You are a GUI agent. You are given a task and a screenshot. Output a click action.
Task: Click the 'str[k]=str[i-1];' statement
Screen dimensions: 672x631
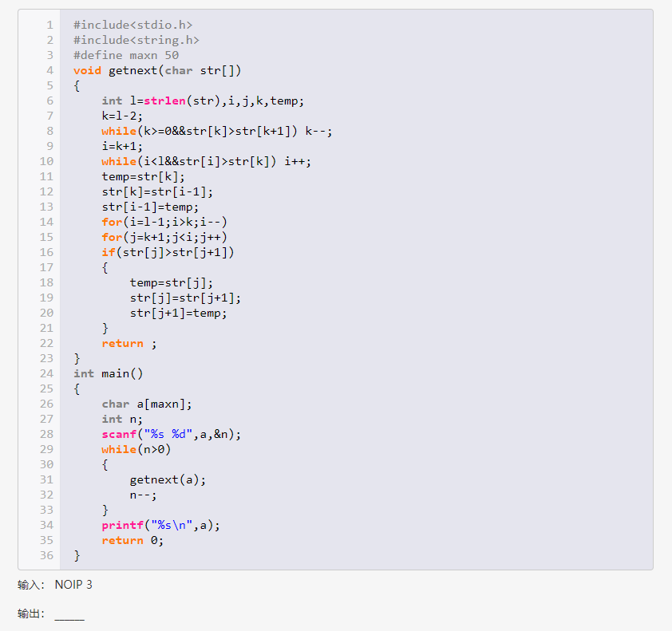[x=157, y=191]
